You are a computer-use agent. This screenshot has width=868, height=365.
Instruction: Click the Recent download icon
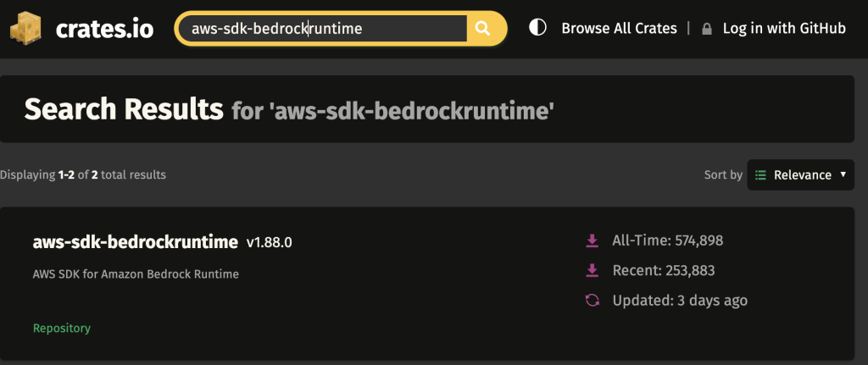click(x=593, y=270)
